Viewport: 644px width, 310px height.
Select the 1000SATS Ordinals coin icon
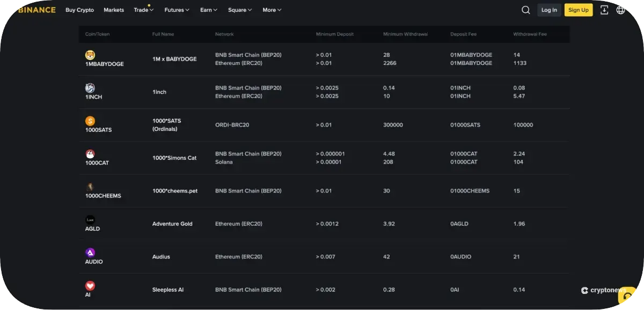tap(90, 121)
